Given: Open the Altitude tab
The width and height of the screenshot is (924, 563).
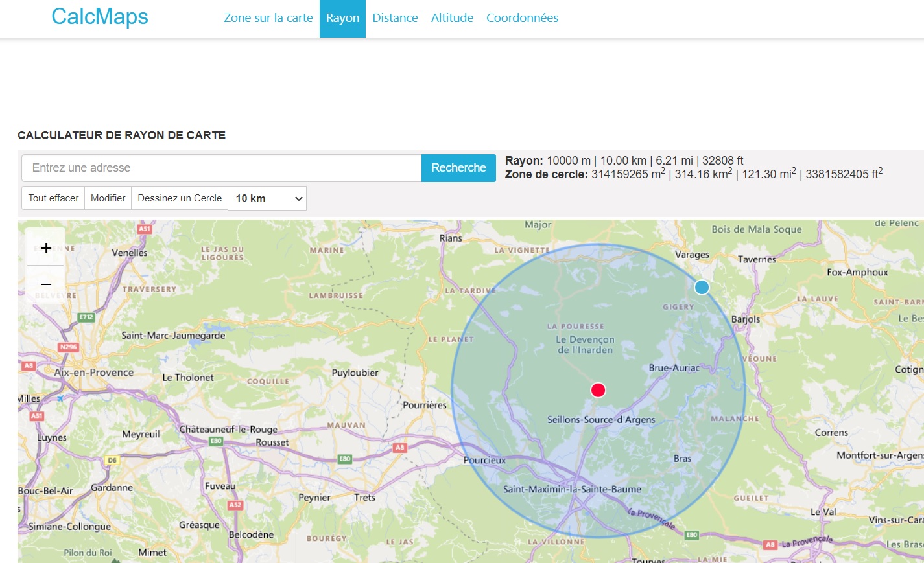Looking at the screenshot, I should [452, 18].
